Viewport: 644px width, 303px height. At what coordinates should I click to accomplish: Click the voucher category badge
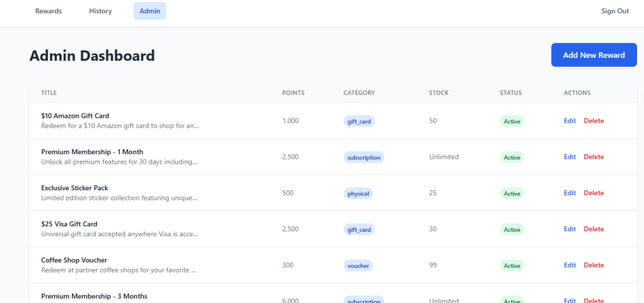[x=358, y=266]
